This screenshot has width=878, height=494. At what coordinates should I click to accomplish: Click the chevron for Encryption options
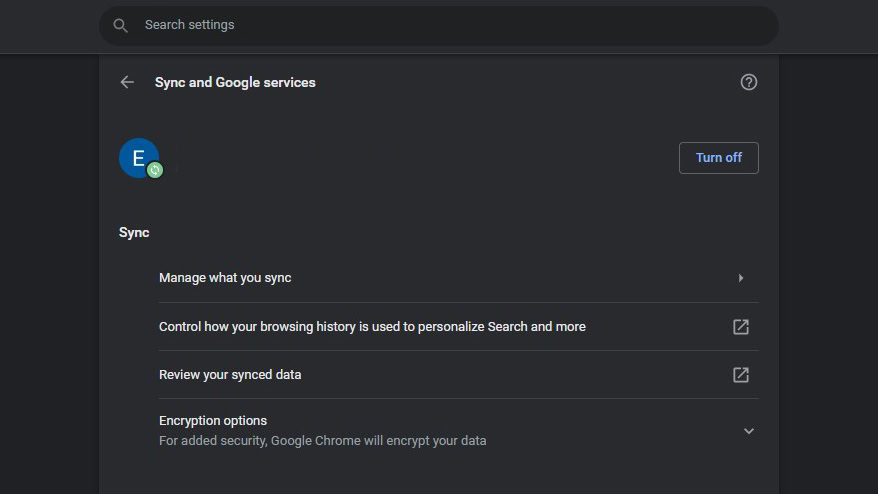[x=748, y=431]
